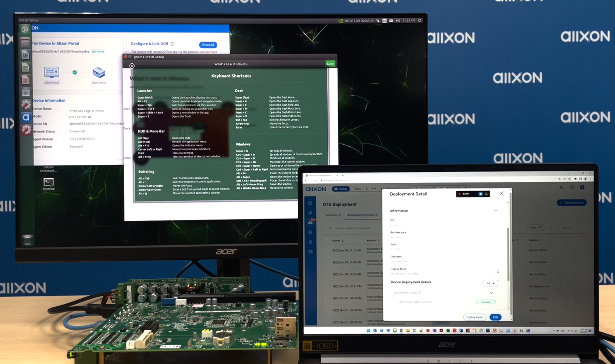The image size is (615, 364).
Task: Sort by the Operator column header
Action: pyautogui.click(x=535, y=240)
